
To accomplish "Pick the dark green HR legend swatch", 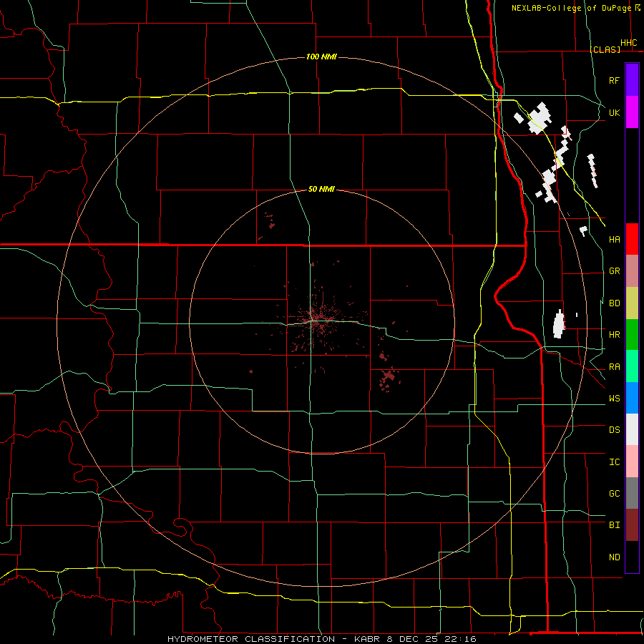I will click(632, 335).
